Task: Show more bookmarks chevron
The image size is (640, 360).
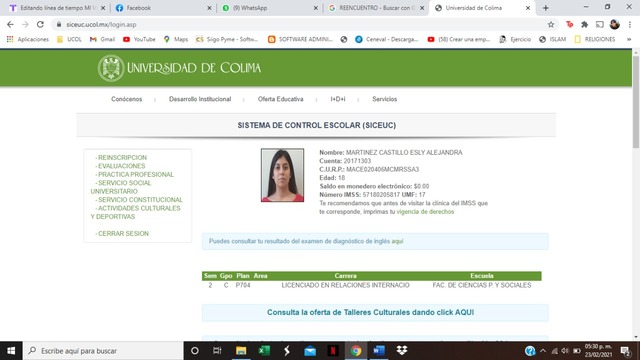Action: click(629, 39)
